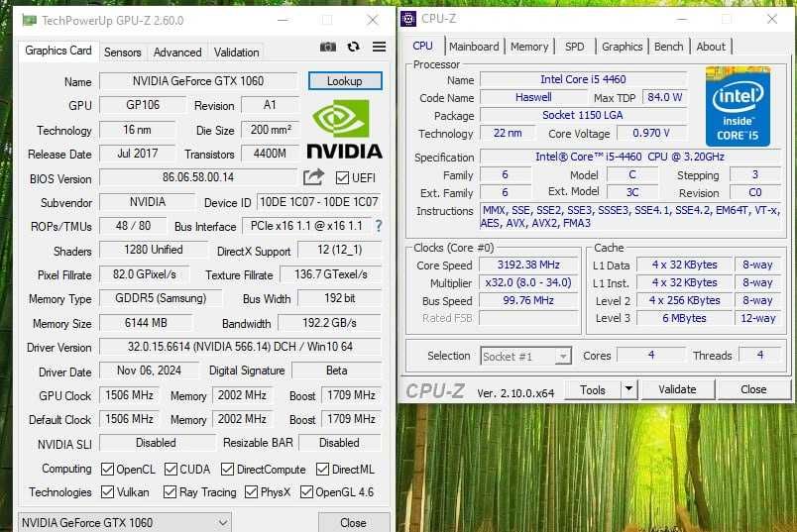Click the Max TDP value 84.0 W
The height and width of the screenshot is (532, 797).
click(665, 97)
